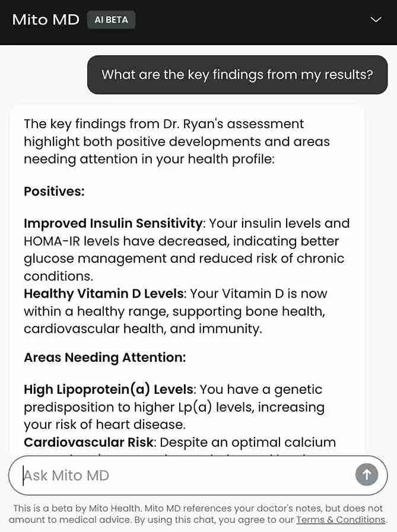397x532 pixels.
Task: Select the user question message bubble
Action: click(x=237, y=75)
